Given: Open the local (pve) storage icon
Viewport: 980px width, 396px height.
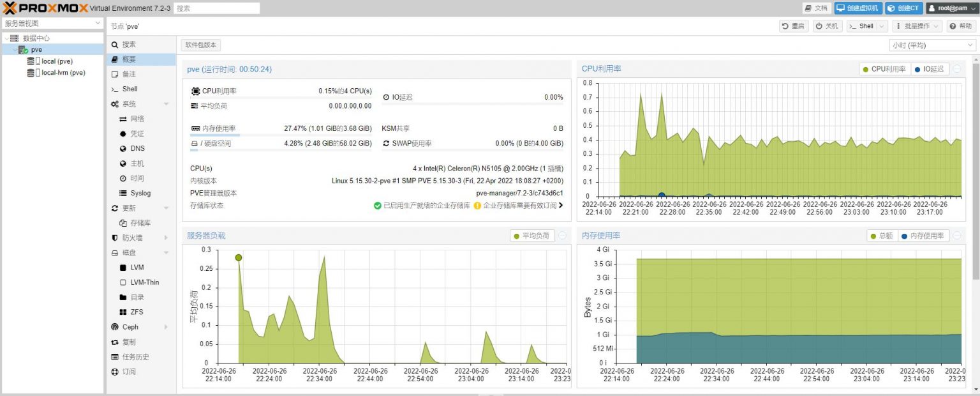Looking at the screenshot, I should (31, 61).
